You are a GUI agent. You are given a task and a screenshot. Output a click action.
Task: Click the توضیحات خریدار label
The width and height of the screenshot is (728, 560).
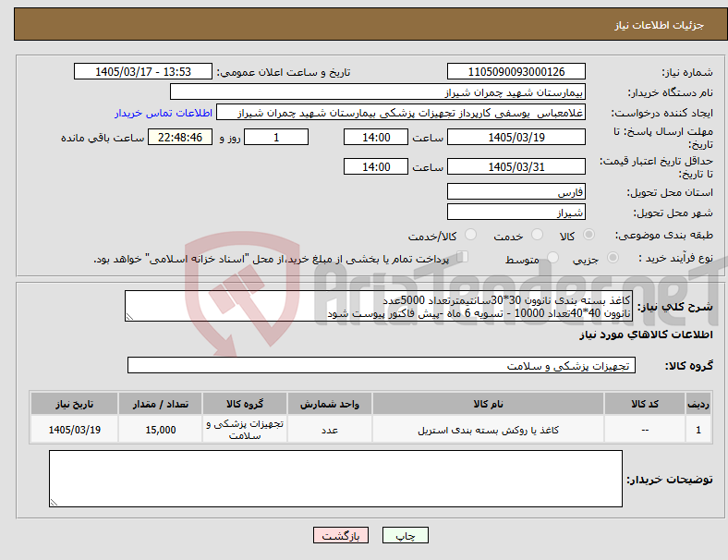[670, 480]
